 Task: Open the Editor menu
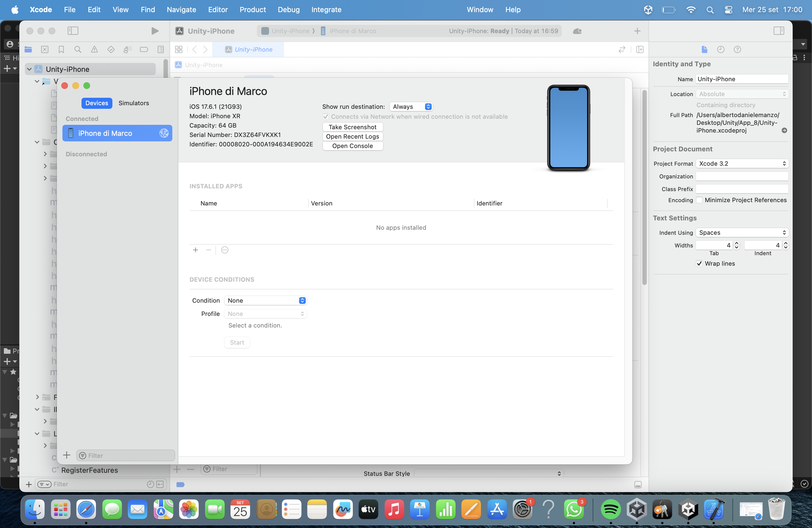tap(218, 10)
